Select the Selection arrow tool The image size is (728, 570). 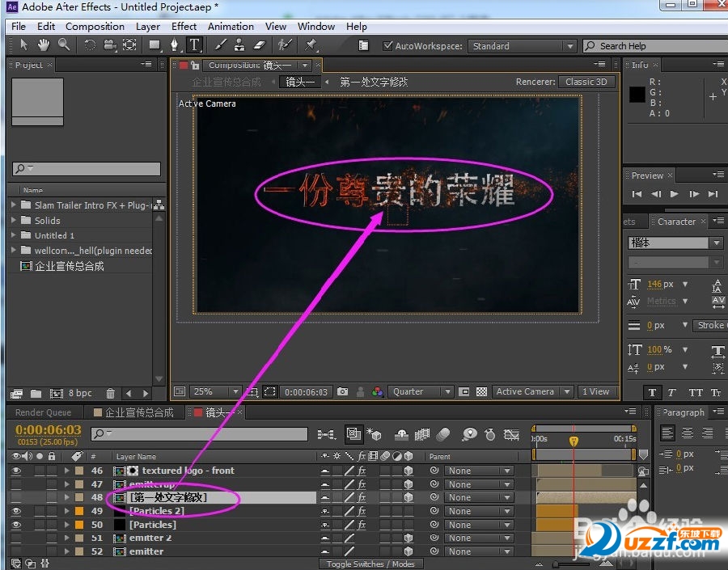click(x=23, y=45)
